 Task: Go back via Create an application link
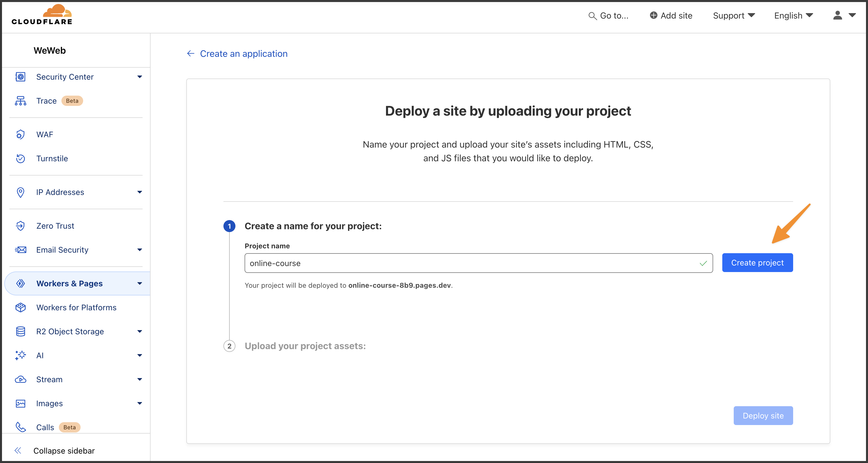tap(244, 54)
